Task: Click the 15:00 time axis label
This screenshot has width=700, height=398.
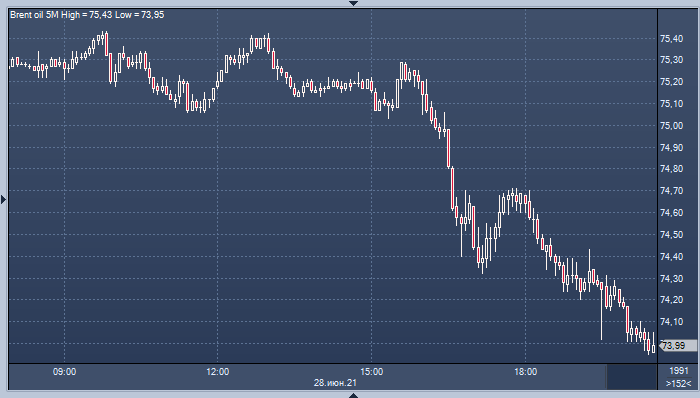Action: pos(371,372)
